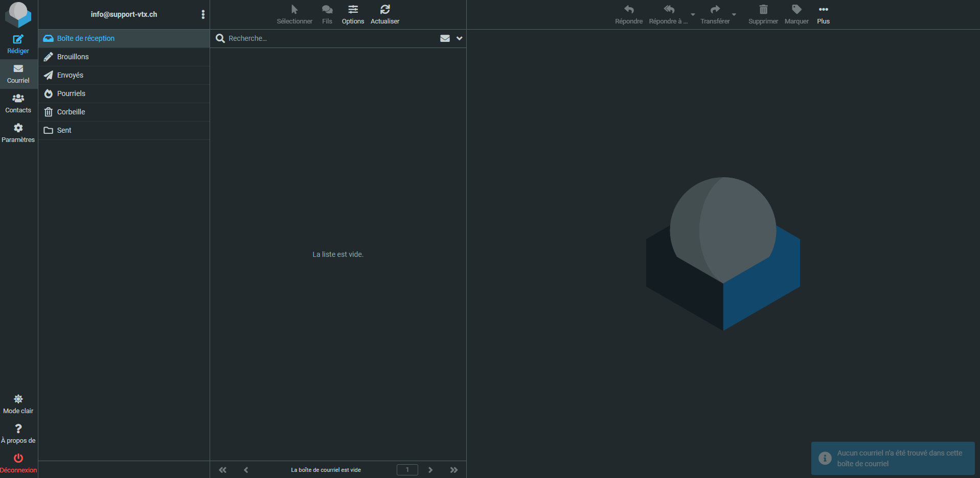Toggle the Fils threads view
The width and height of the screenshot is (980, 478).
click(327, 14)
